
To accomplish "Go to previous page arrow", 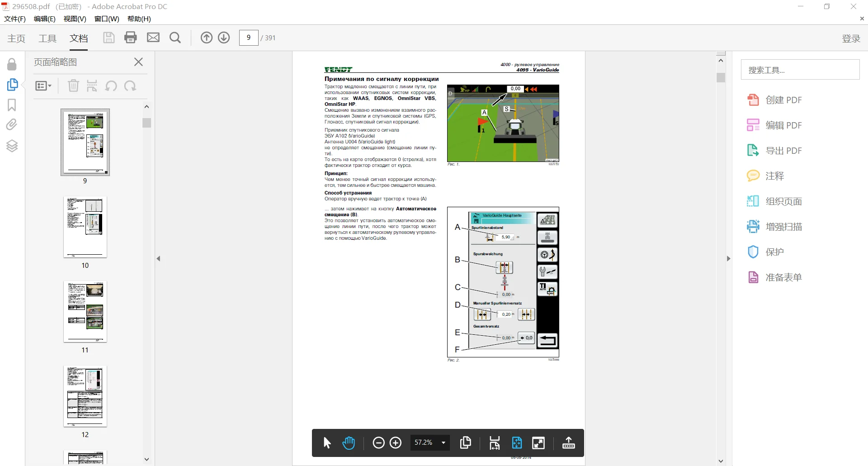I will pyautogui.click(x=207, y=38).
